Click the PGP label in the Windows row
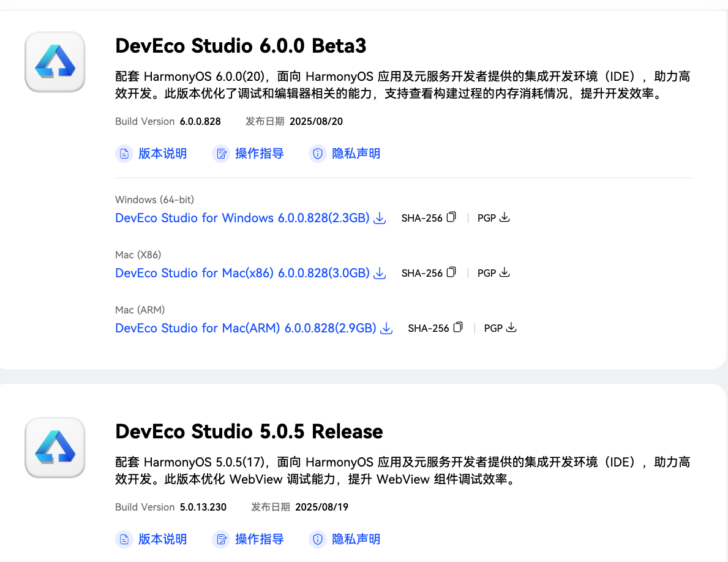 click(487, 218)
